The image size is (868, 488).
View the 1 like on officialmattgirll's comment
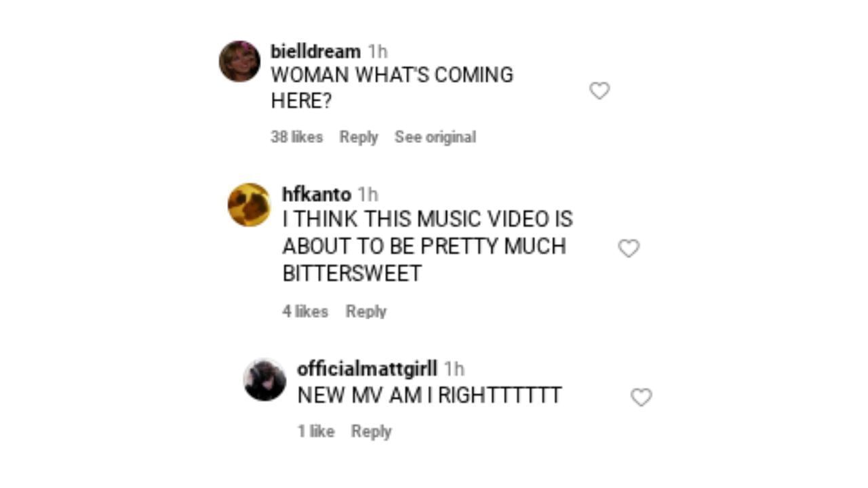point(316,431)
